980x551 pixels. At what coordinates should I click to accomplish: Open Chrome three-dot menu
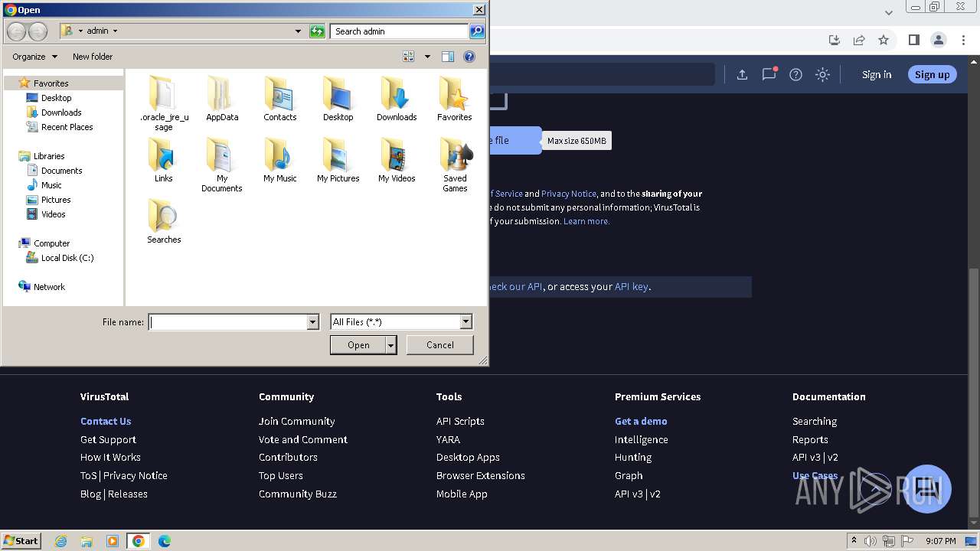tap(963, 40)
